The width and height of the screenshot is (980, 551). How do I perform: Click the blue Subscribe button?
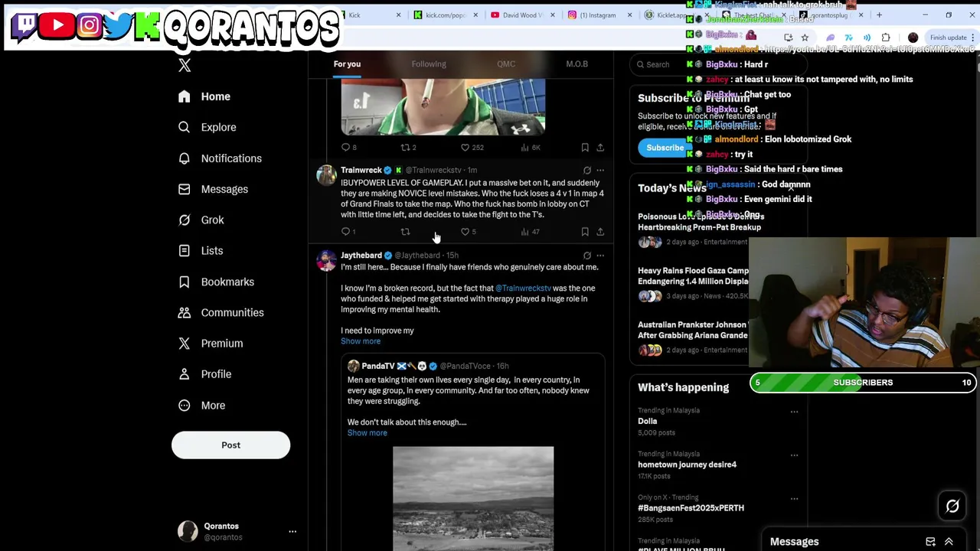665,148
